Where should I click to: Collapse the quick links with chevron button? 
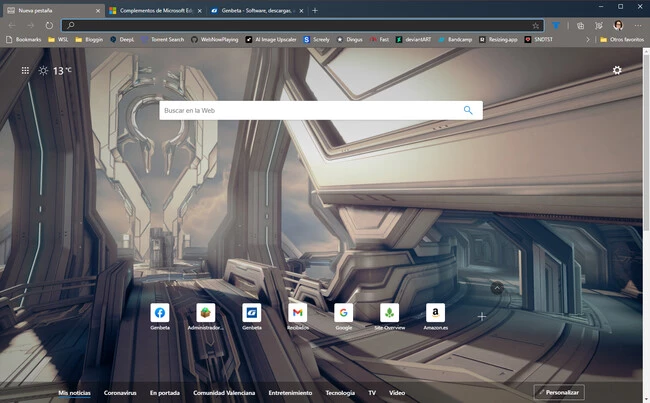[496, 288]
